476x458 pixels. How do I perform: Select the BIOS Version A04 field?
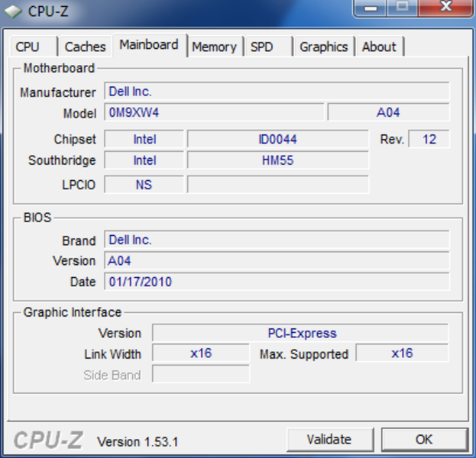(277, 260)
